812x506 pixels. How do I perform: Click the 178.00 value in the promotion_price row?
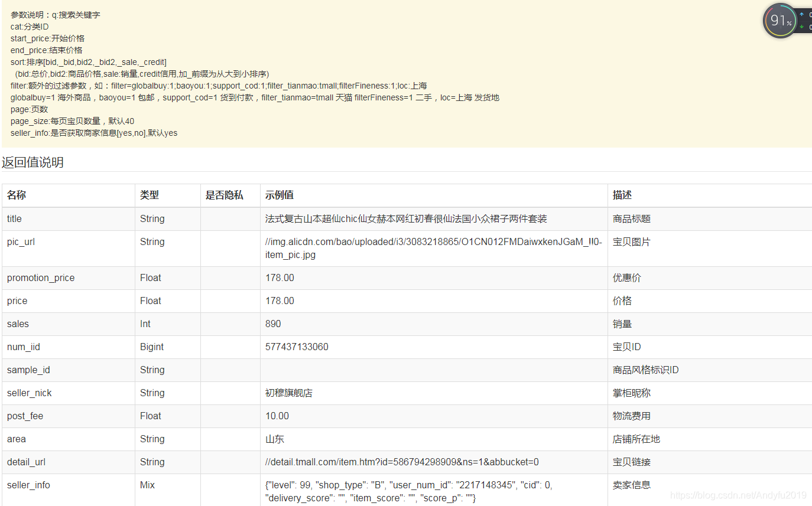click(280, 278)
